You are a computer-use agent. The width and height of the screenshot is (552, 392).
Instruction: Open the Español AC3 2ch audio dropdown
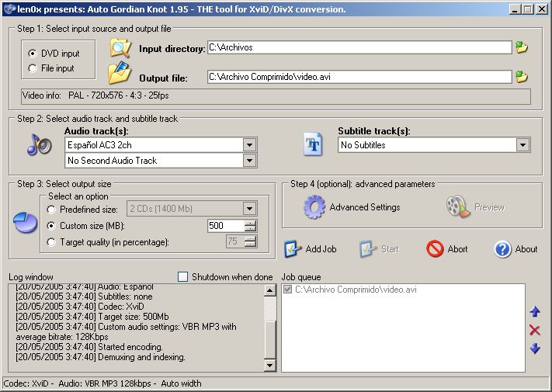tap(249, 144)
